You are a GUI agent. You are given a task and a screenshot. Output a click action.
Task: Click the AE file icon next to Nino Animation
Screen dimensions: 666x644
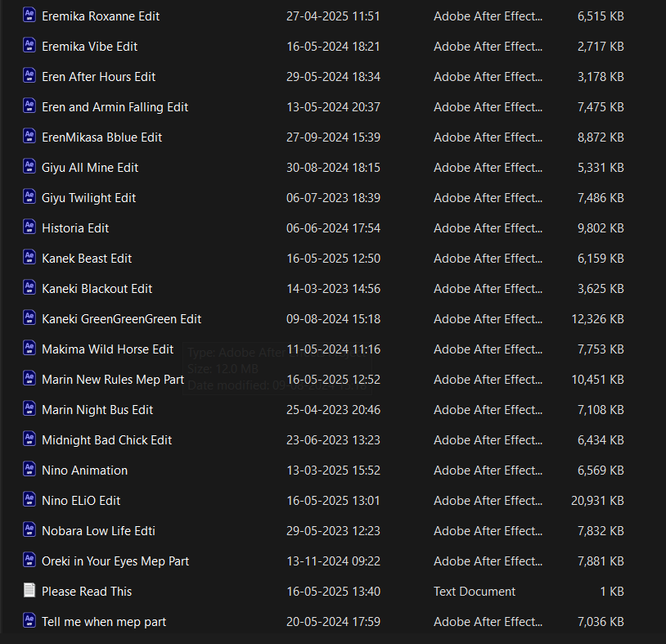click(29, 470)
